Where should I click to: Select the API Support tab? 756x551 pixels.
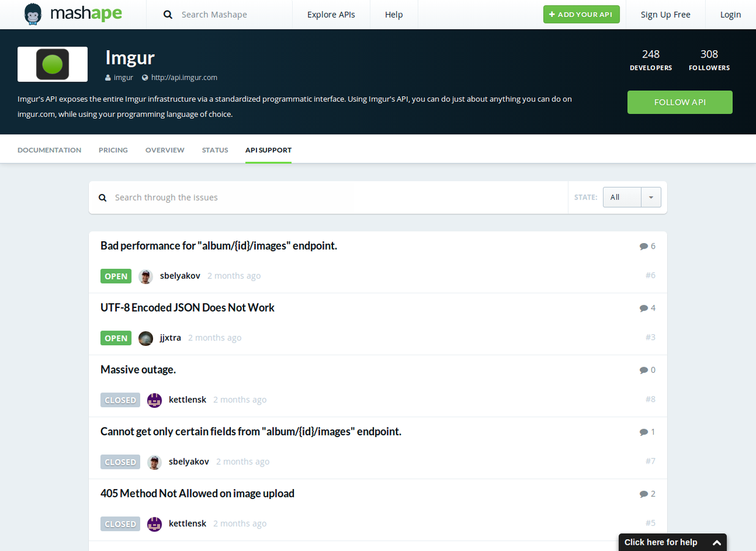point(268,150)
